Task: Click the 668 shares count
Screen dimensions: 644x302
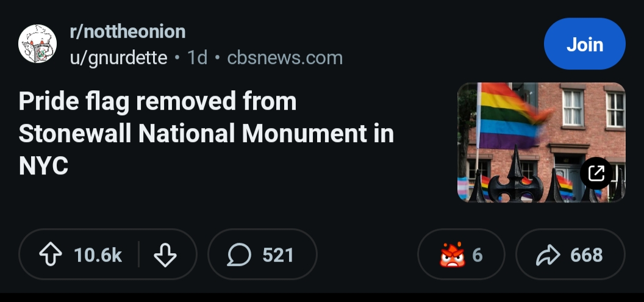Action: point(587,255)
